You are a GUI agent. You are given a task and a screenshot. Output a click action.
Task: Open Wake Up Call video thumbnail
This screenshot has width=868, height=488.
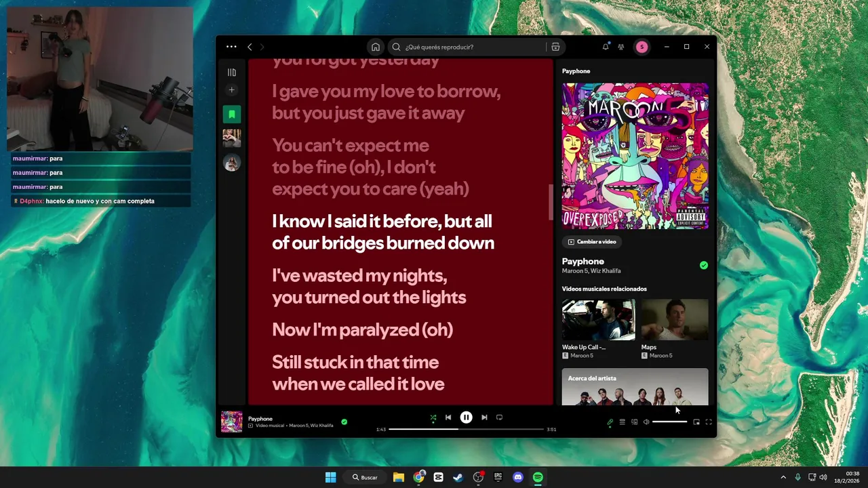[599, 320]
